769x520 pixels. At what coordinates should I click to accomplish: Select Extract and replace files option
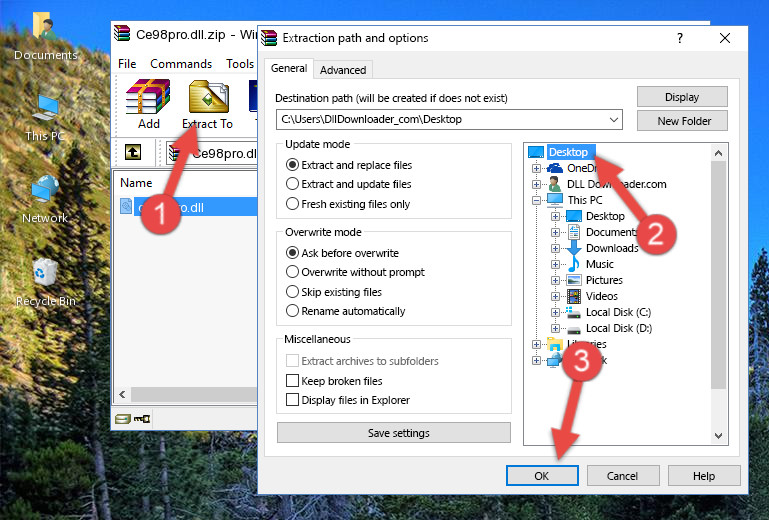click(x=292, y=165)
